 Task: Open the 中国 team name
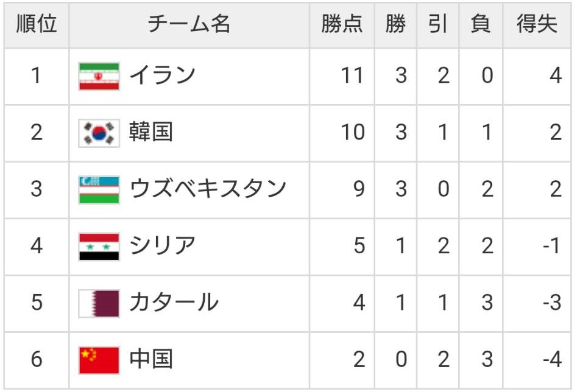click(x=151, y=359)
